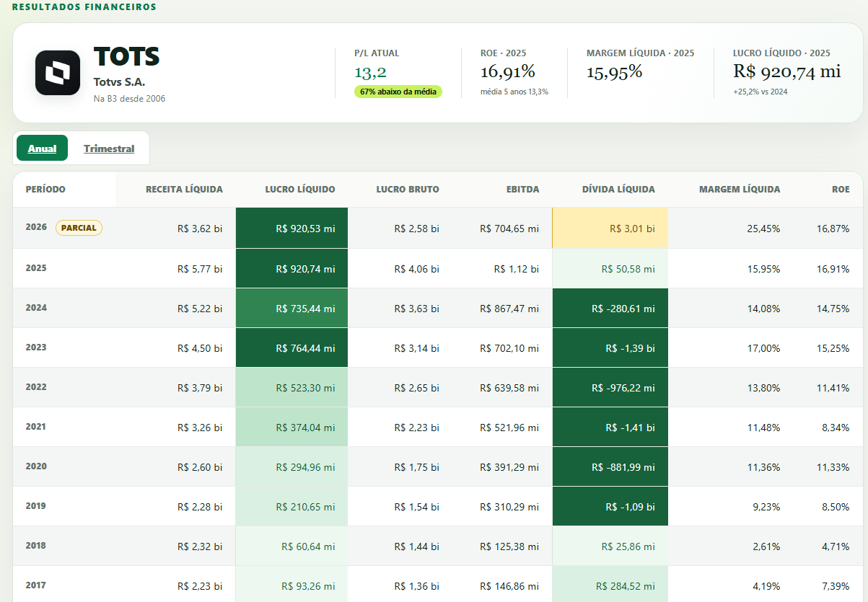The image size is (868, 602).
Task: Click the 2022 net profit cell R$ 523,30 mi
Action: [291, 387]
